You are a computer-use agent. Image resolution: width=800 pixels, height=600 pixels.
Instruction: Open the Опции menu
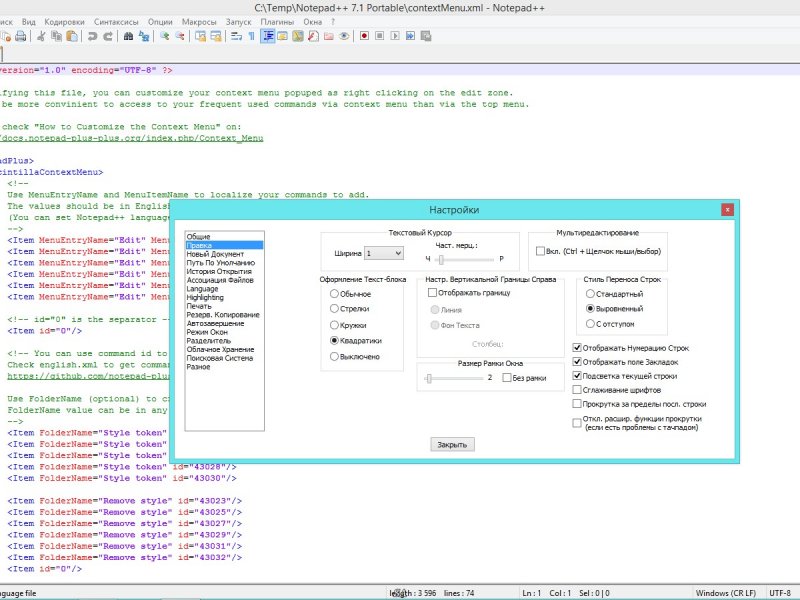tap(160, 22)
